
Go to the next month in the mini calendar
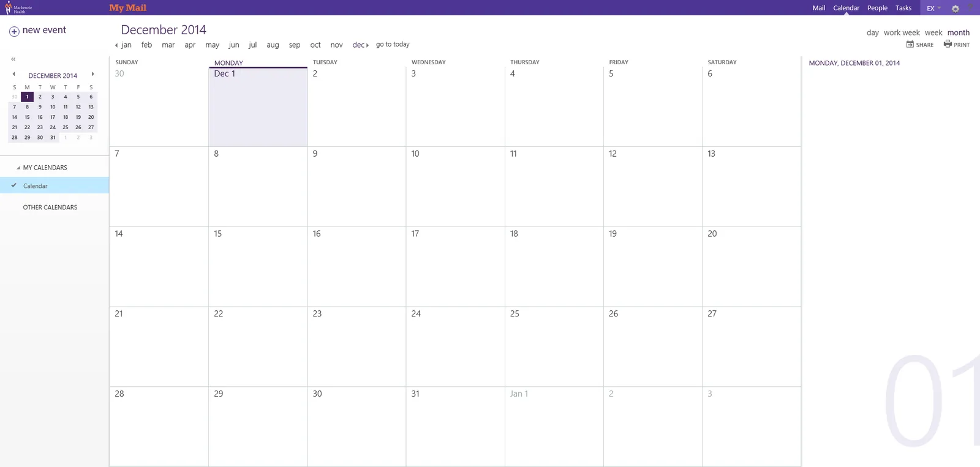[x=92, y=74]
